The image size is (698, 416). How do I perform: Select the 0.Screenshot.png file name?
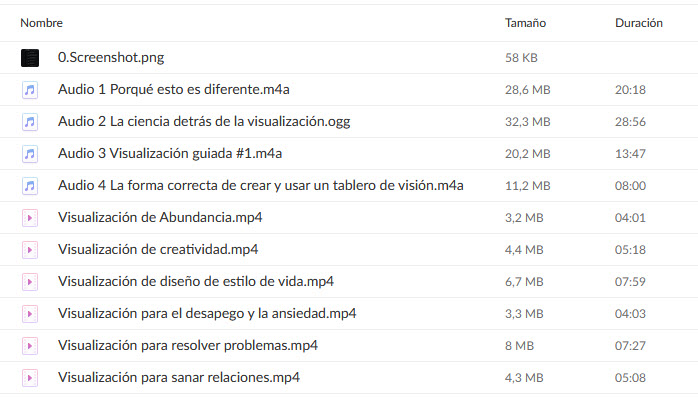pyautogui.click(x=111, y=58)
